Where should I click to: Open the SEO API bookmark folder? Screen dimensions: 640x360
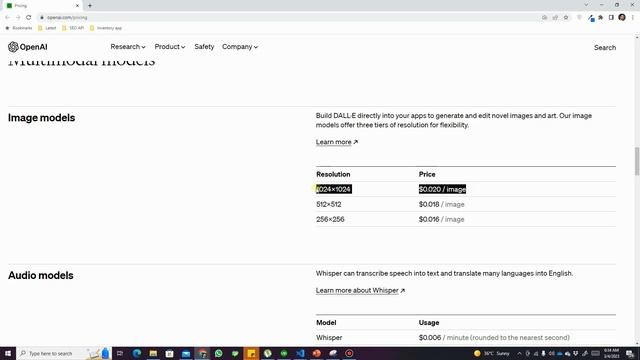tap(73, 28)
